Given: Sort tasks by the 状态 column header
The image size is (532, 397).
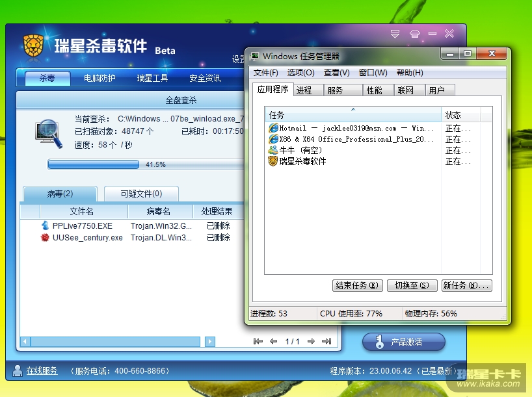Looking at the screenshot, I should [460, 115].
